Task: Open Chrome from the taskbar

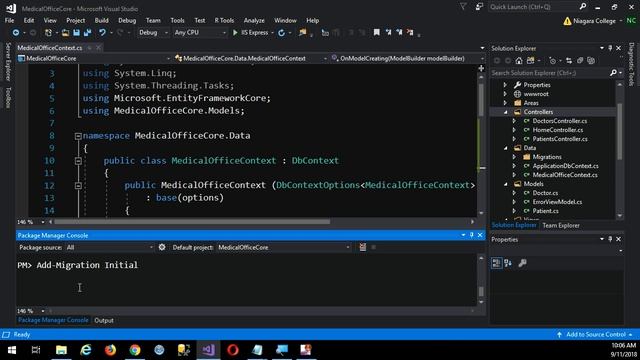Action: coord(135,350)
